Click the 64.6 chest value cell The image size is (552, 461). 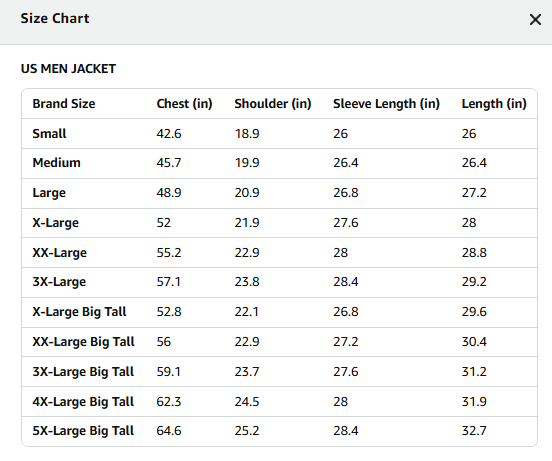169,431
